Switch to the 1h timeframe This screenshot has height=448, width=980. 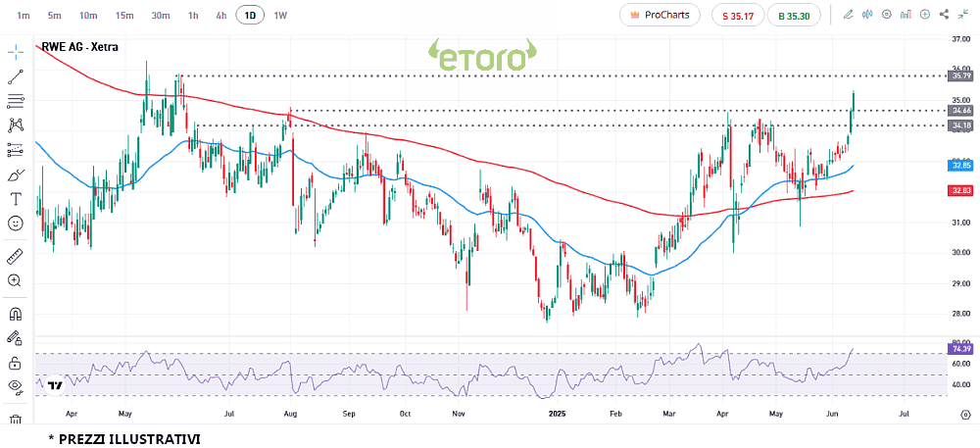[x=193, y=16]
